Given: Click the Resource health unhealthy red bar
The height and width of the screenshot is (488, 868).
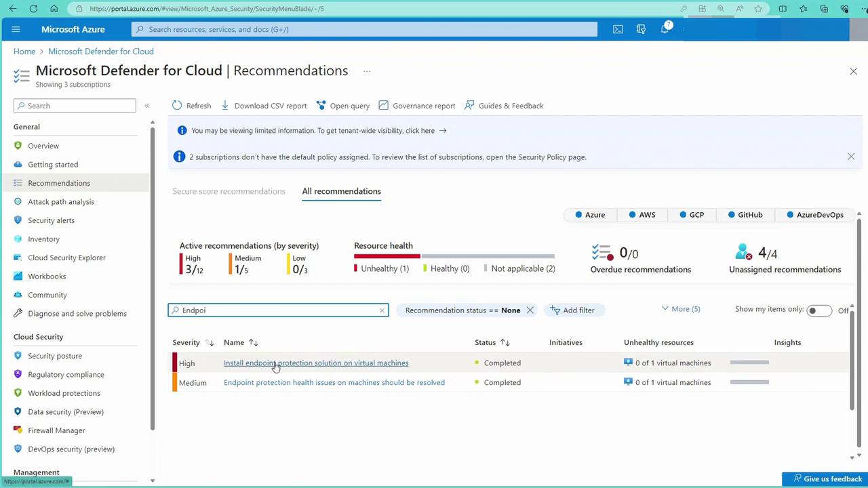Looking at the screenshot, I should click(x=387, y=256).
